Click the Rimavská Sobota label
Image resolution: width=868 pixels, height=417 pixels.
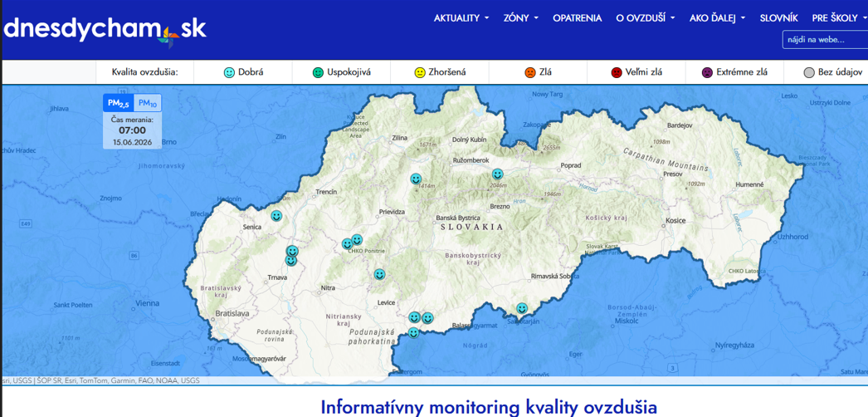pyautogui.click(x=554, y=277)
